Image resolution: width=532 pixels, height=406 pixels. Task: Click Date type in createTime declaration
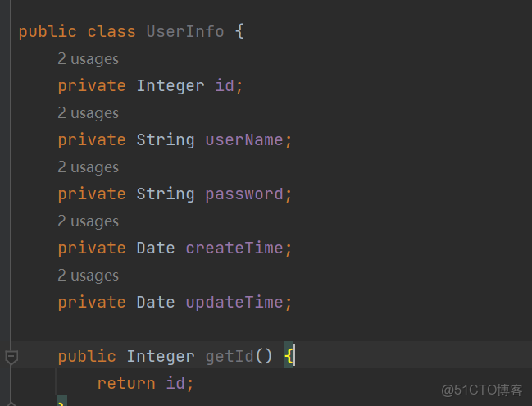point(156,248)
